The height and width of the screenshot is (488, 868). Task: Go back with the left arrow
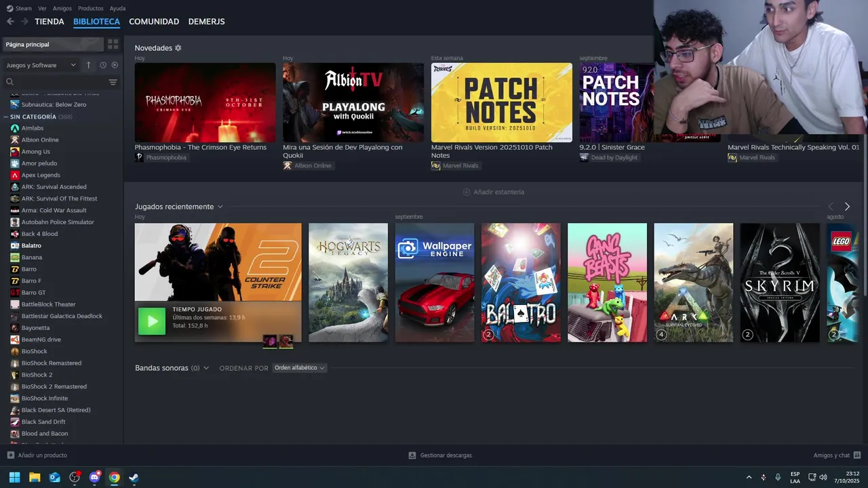click(10, 22)
